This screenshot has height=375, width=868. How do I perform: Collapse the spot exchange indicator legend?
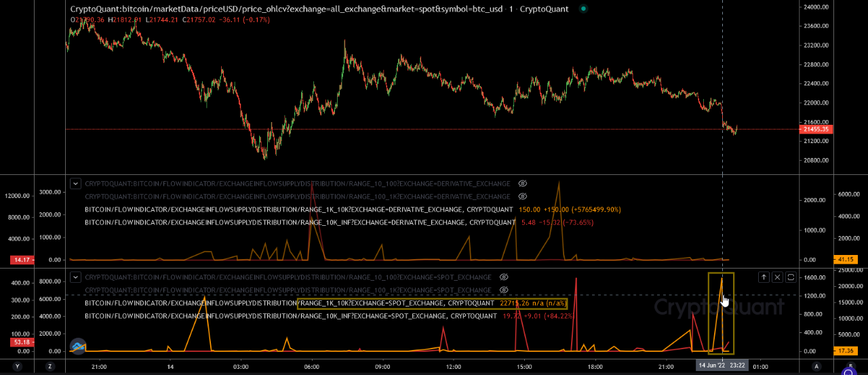click(75, 277)
